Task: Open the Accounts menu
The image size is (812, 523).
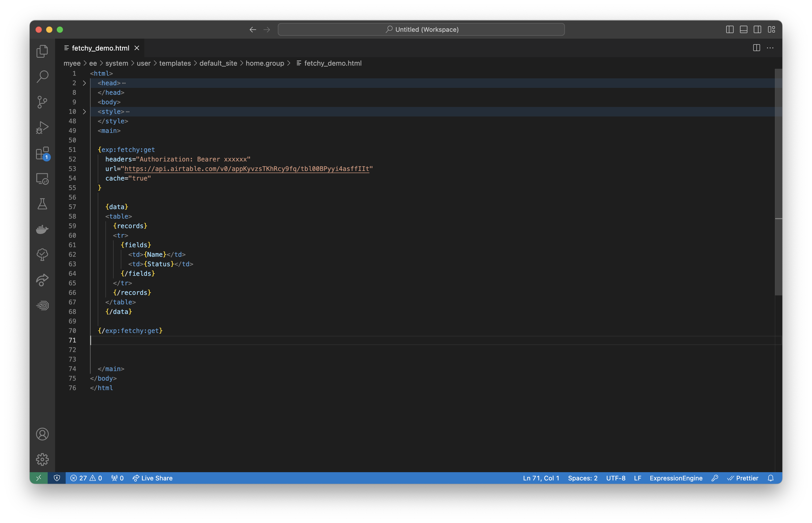Action: point(42,434)
